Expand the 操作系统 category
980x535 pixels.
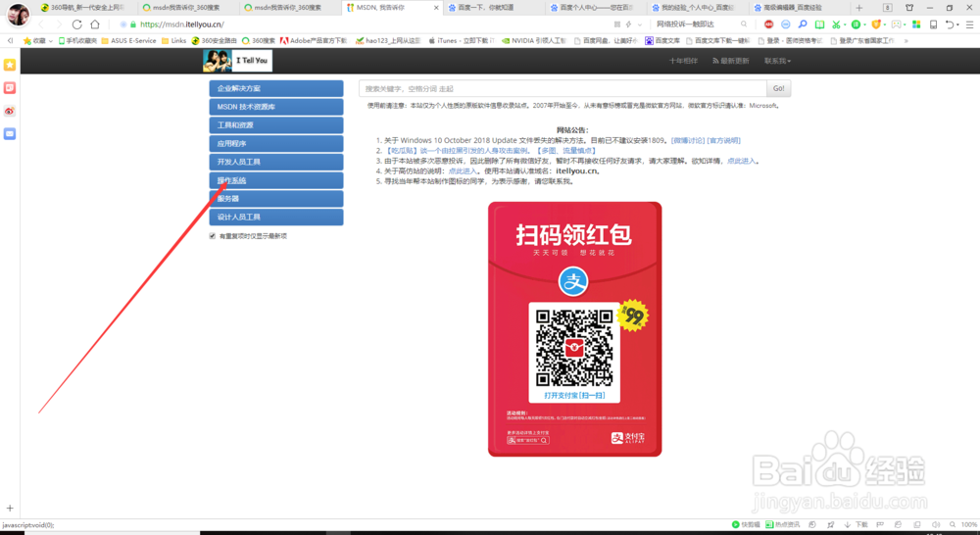coord(276,180)
